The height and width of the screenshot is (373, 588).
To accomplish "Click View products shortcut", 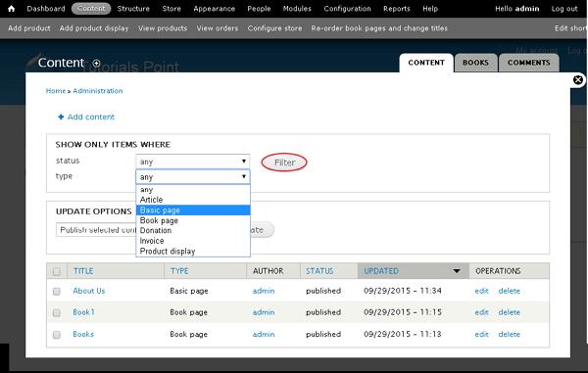I will pyautogui.click(x=163, y=28).
